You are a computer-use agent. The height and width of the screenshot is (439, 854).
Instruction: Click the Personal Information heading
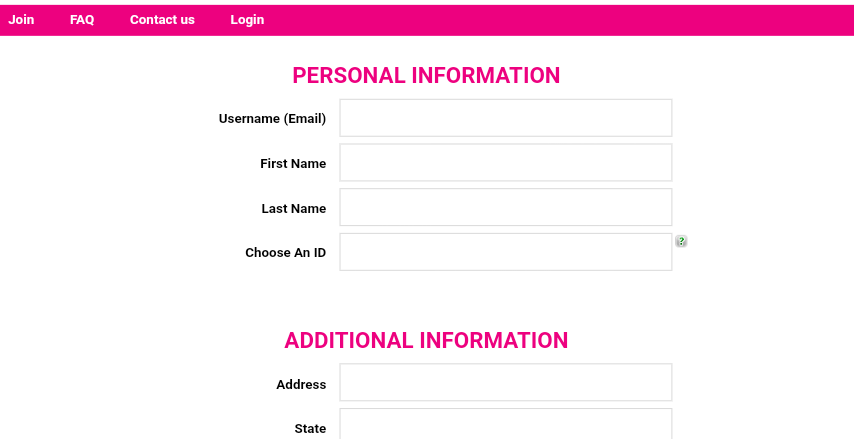(426, 76)
